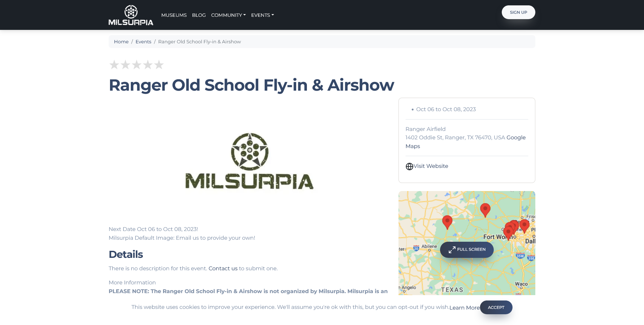Open the Google Maps link
The width and height of the screenshot is (644, 325).
click(516, 138)
